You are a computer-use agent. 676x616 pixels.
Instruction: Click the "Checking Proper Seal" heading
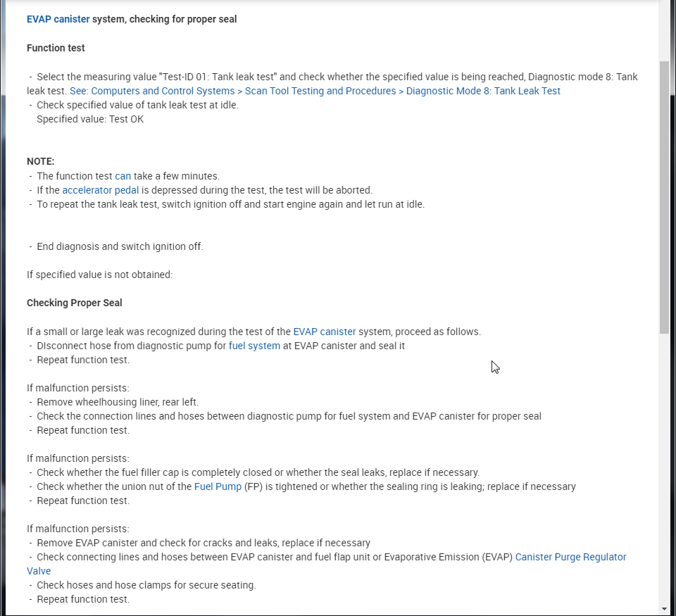[x=75, y=303]
